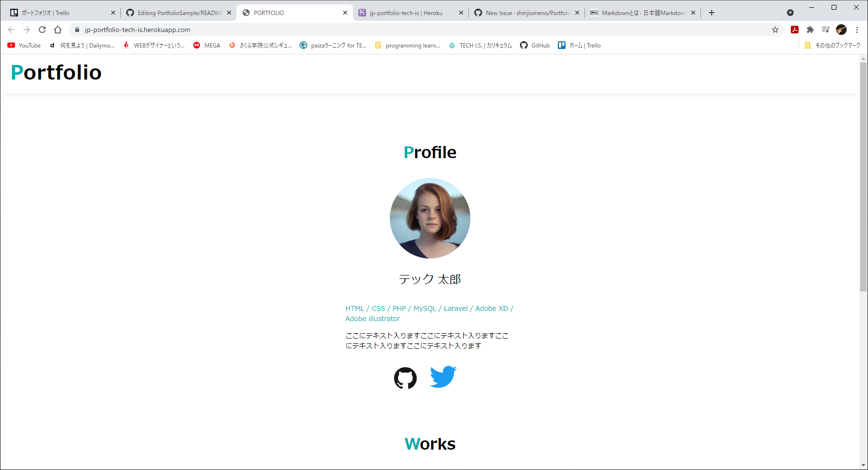Viewport: 868px width, 470px height.
Task: Click the Works section heading
Action: (x=430, y=444)
